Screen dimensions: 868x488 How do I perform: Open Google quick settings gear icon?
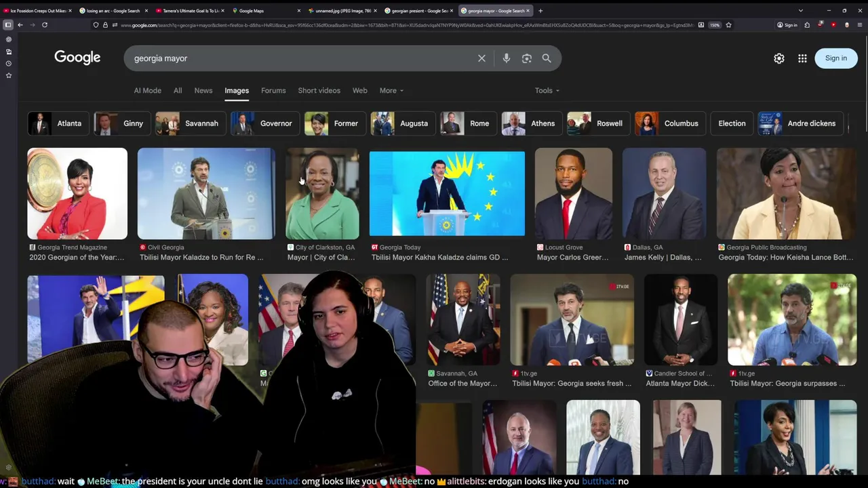pos(779,58)
